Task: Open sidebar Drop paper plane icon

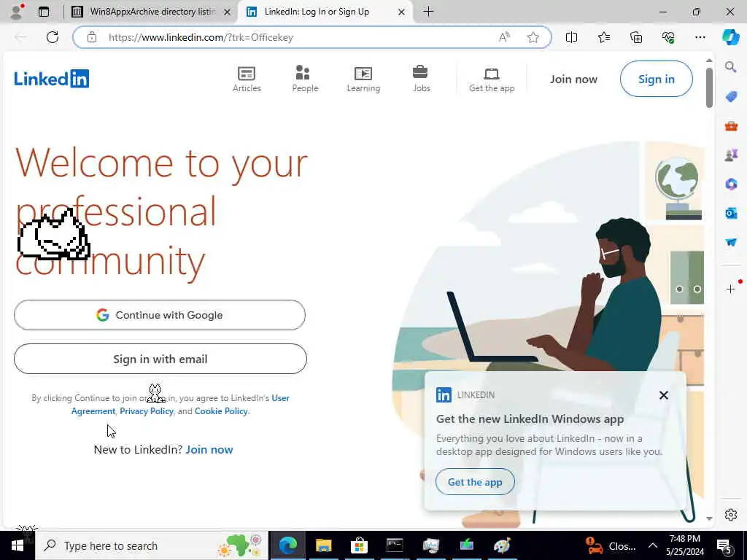Action: [731, 242]
